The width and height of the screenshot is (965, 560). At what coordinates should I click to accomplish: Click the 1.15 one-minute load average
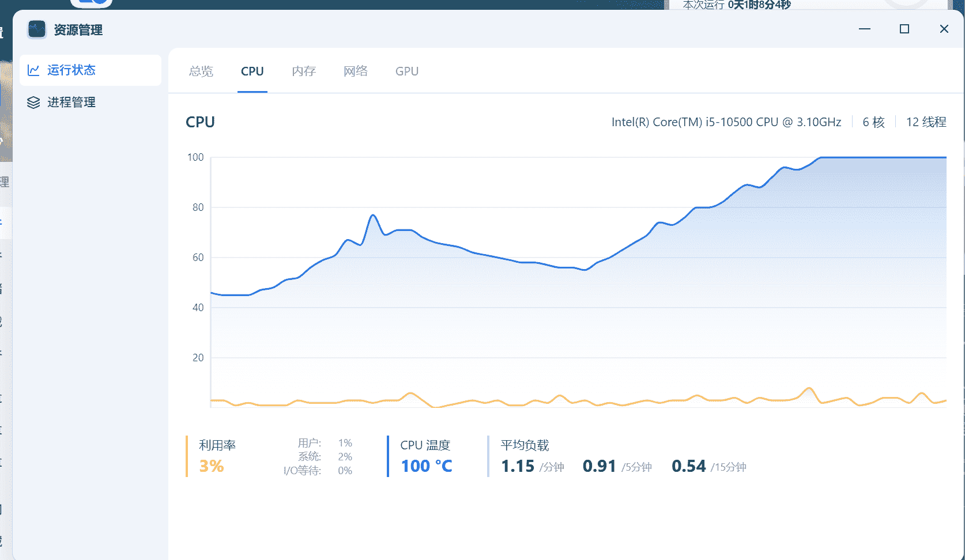pyautogui.click(x=518, y=466)
